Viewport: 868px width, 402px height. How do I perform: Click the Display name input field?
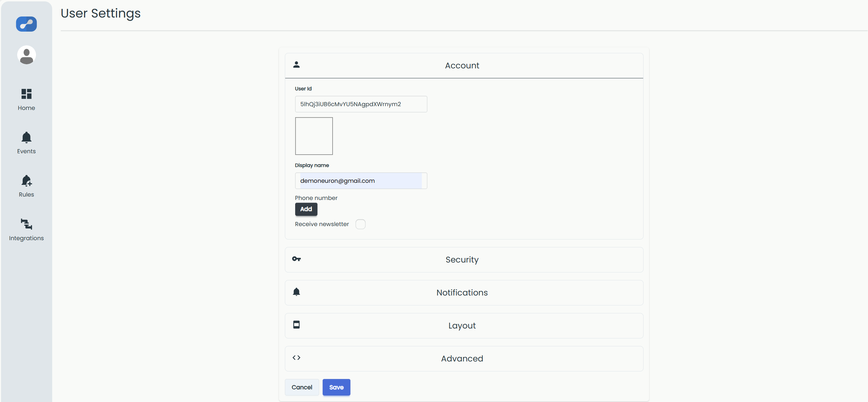(361, 181)
